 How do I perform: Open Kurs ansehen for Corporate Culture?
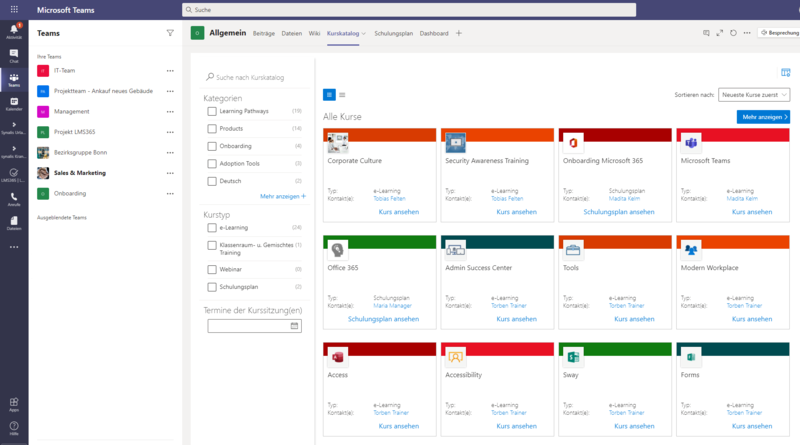click(x=398, y=212)
